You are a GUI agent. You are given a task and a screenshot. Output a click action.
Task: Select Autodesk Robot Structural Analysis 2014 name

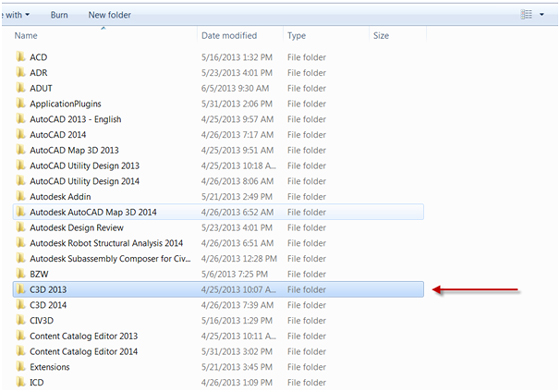[x=106, y=243]
